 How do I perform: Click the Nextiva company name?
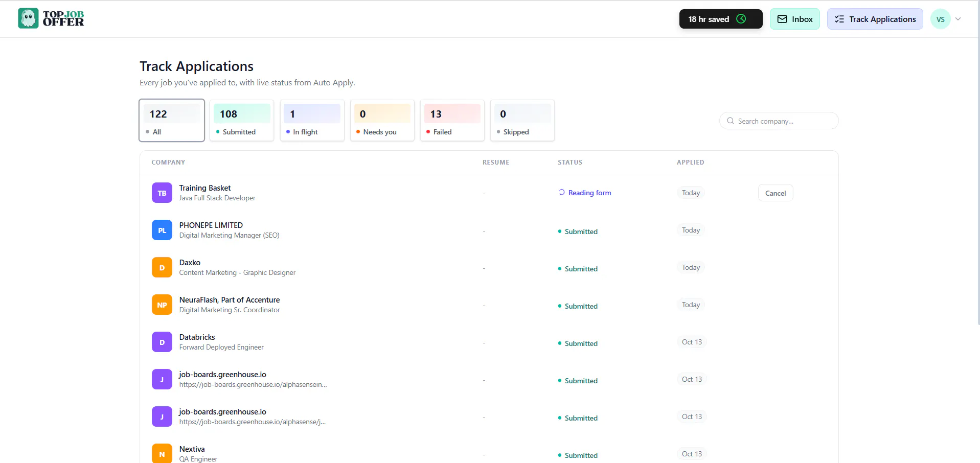pos(192,449)
